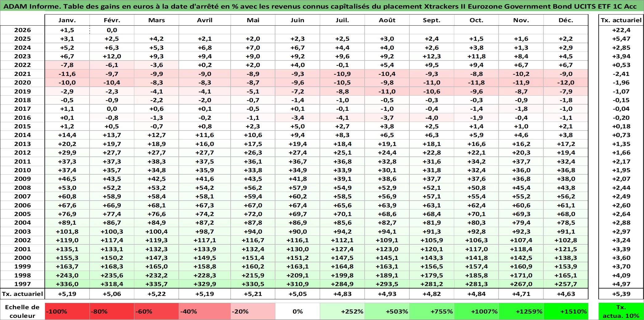Click the 'Déc.' column header

tap(566, 20)
